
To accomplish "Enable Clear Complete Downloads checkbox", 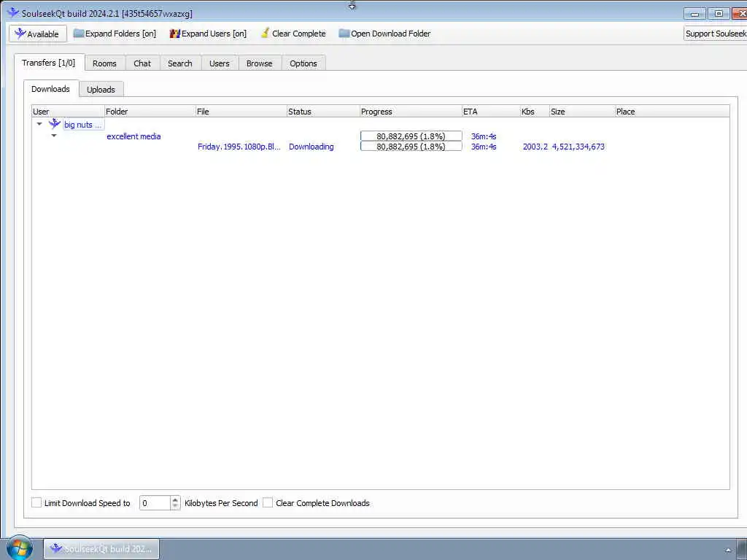I will (268, 502).
